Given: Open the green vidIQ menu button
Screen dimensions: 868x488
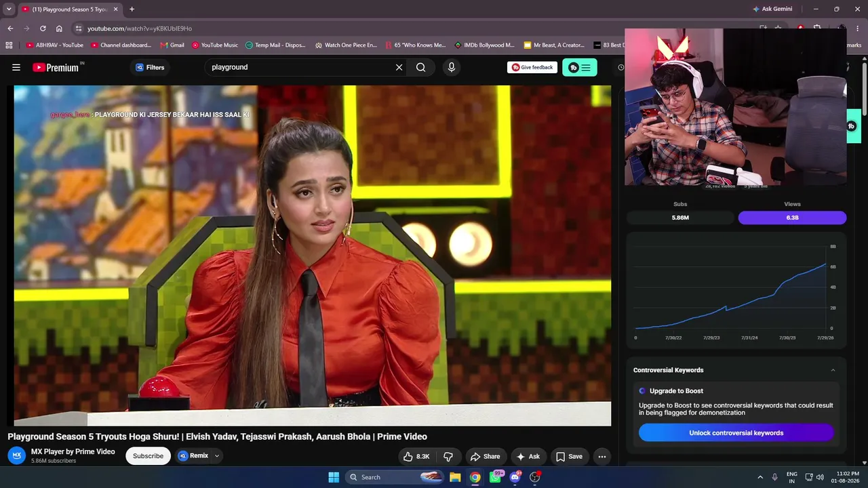Looking at the screenshot, I should pos(580,67).
